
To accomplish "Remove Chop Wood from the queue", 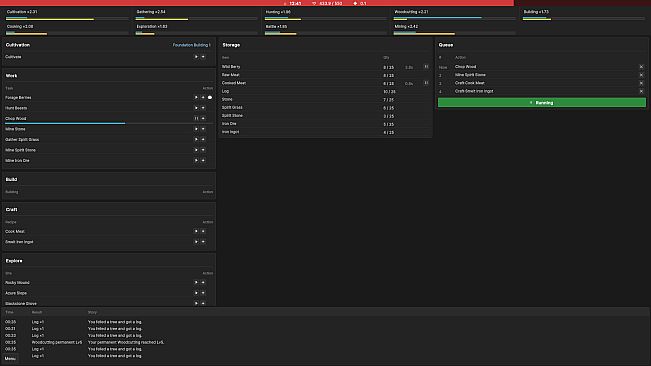I will [x=641, y=66].
